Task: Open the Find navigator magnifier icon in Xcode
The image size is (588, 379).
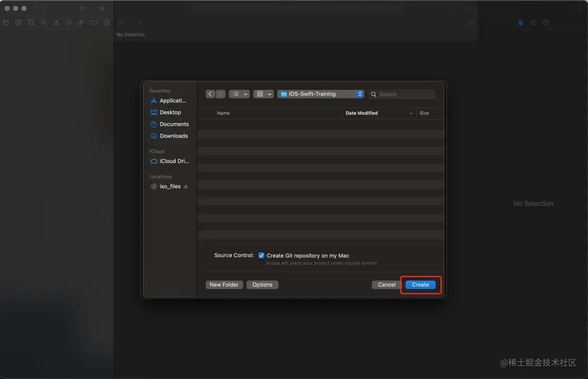Action: pyautogui.click(x=44, y=22)
